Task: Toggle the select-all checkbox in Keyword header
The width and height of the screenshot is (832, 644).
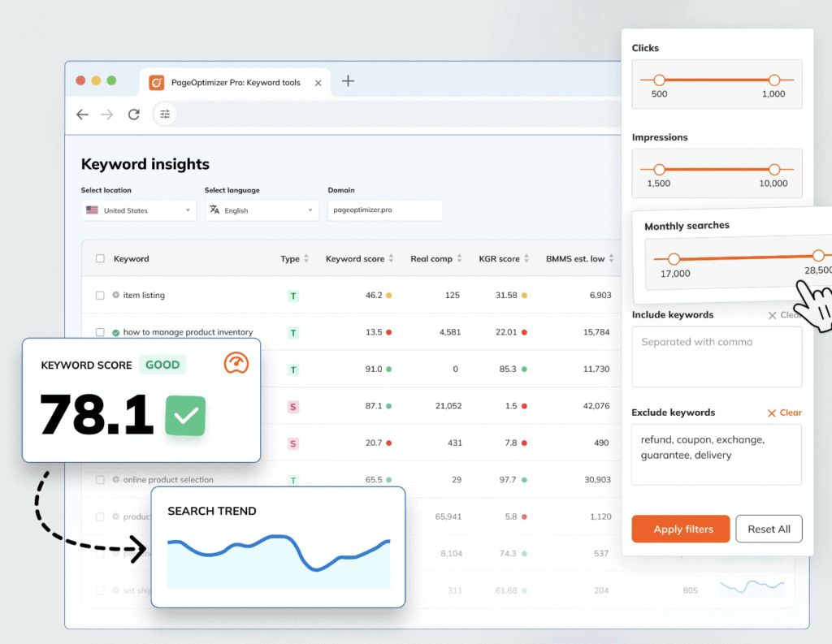Action: pos(101,259)
